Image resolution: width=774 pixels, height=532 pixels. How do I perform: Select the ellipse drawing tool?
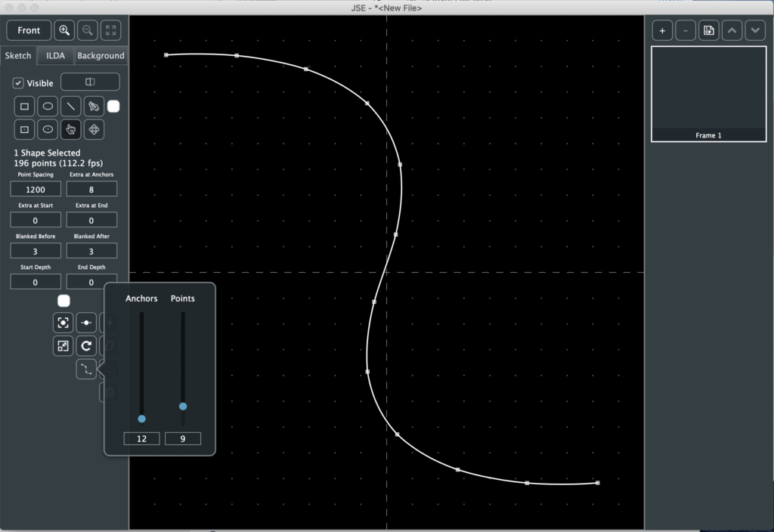click(x=48, y=107)
